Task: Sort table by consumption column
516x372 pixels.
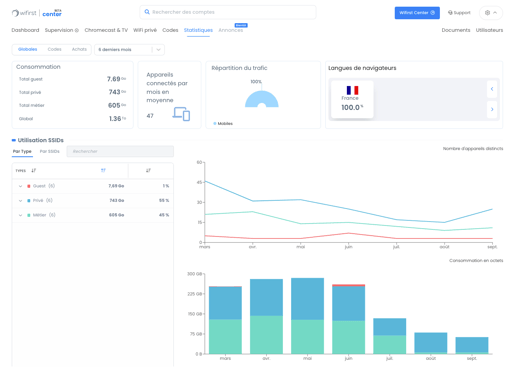Action: pyautogui.click(x=103, y=171)
